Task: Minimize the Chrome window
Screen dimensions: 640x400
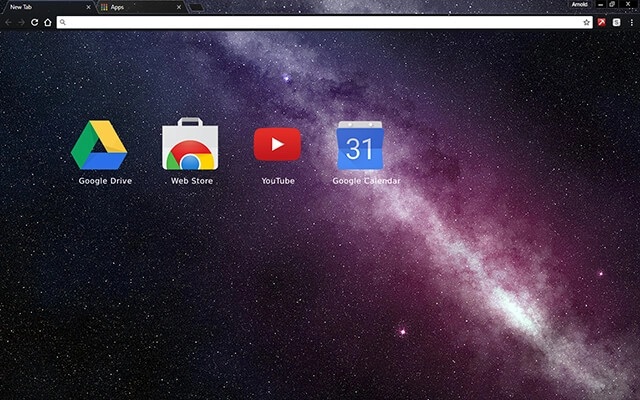Action: click(600, 4)
